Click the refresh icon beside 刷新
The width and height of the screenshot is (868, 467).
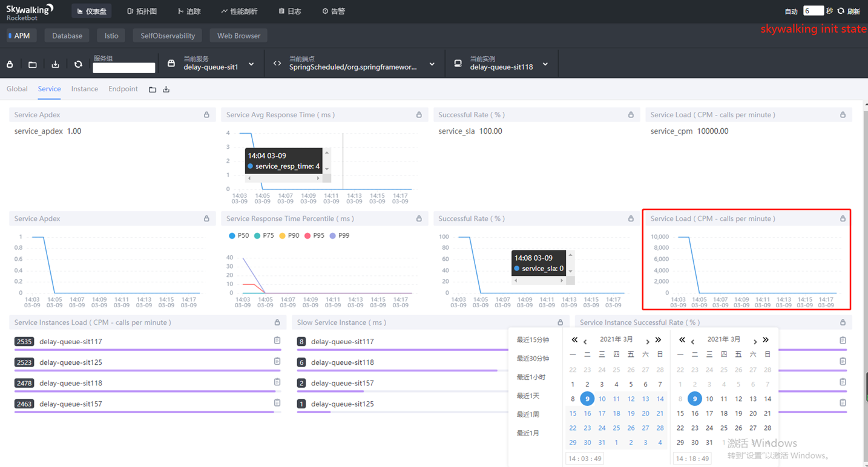click(x=841, y=11)
